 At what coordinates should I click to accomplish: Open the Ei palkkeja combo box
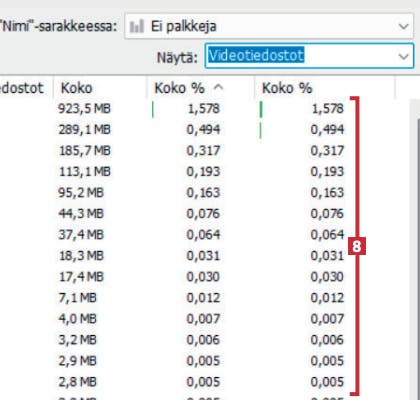[269, 26]
